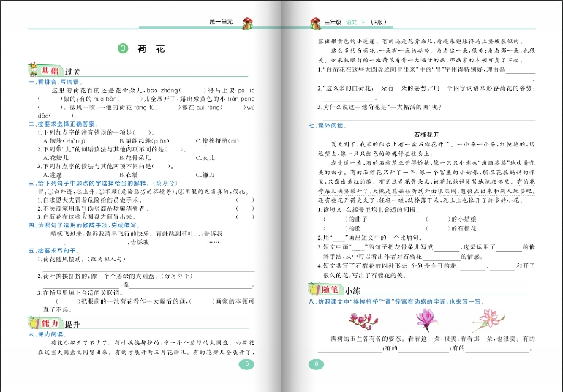Click the green page number 5 badge

tap(247, 364)
